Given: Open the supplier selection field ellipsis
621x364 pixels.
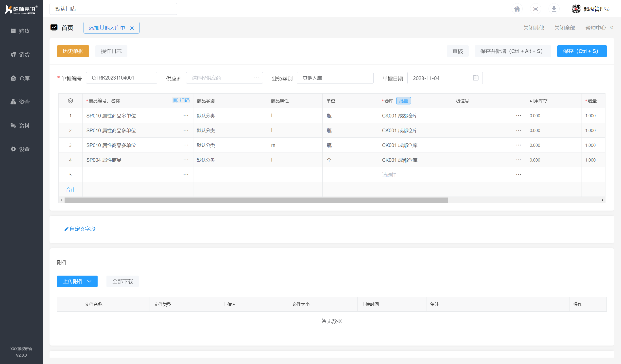Looking at the screenshot, I should (256, 78).
